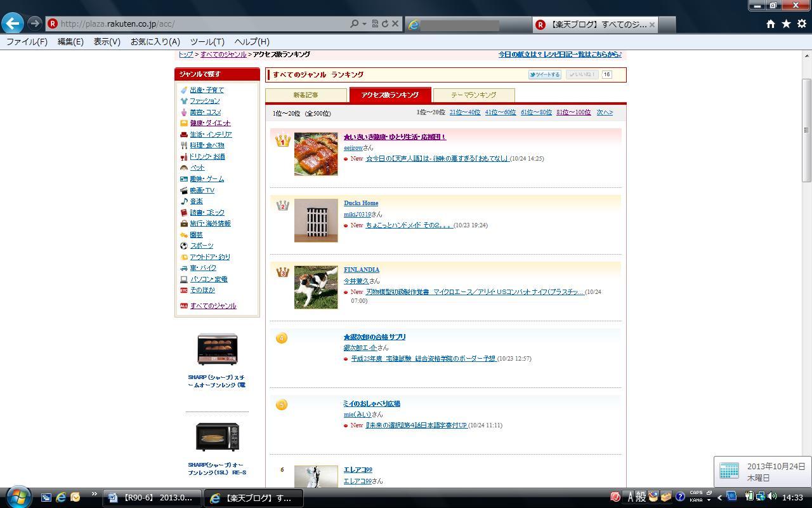Click the refresh icon in address bar
This screenshot has width=812, height=508.
click(x=385, y=23)
